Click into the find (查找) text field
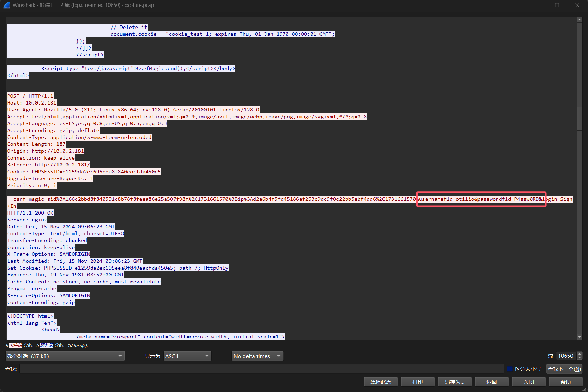Image resolution: width=588 pixels, height=392 pixels. point(262,369)
